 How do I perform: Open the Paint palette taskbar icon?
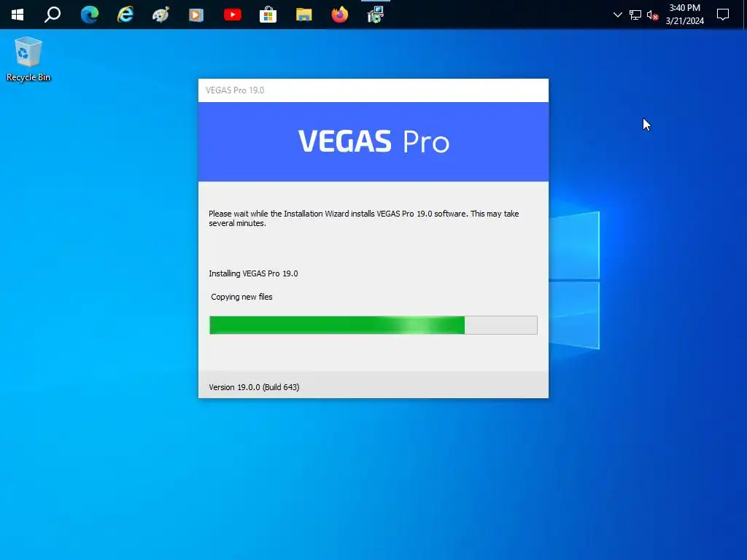tap(160, 15)
